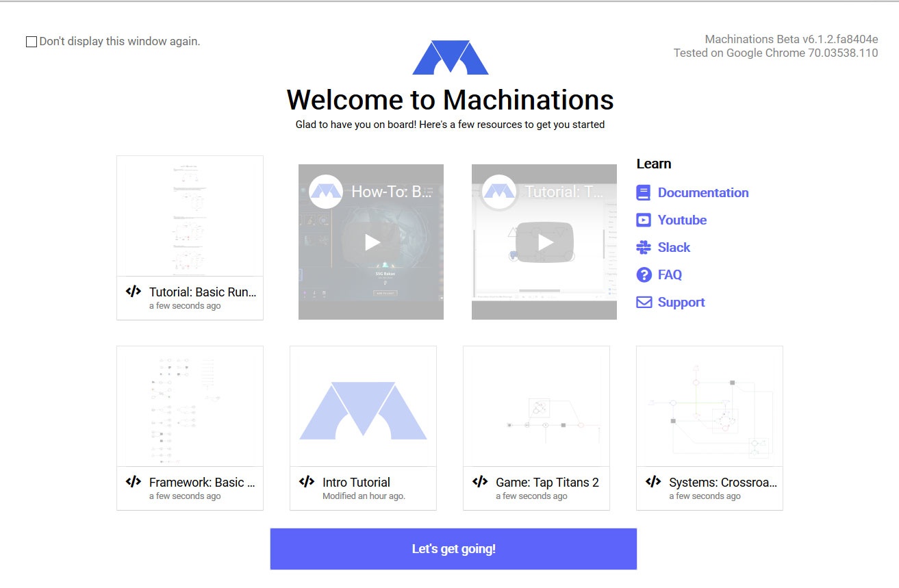Image resolution: width=899 pixels, height=588 pixels.
Task: Click the Youtube play icon in Learn list
Action: (644, 220)
